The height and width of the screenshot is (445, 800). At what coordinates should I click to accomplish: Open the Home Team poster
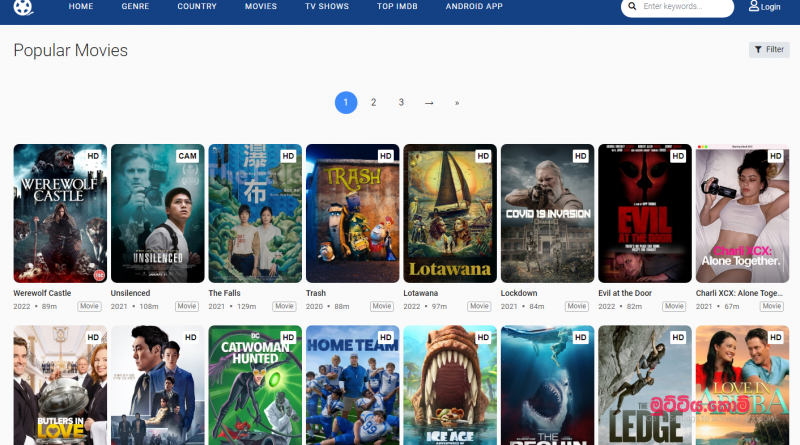tap(353, 385)
